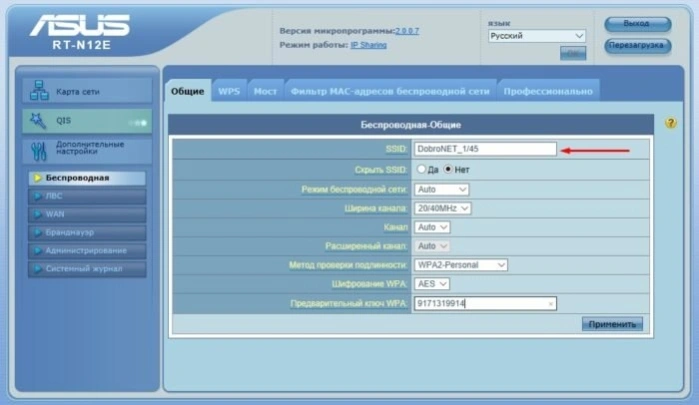Click the network map icon
Screen dimensions: 699x405
click(39, 91)
